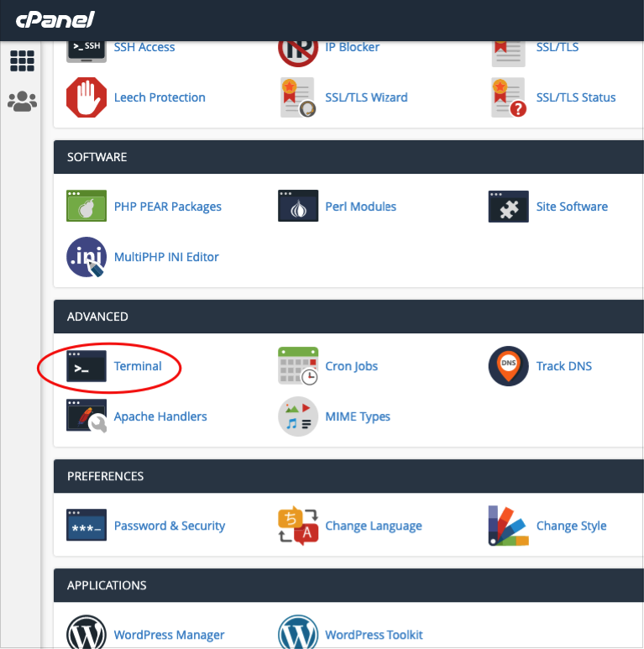The image size is (644, 649).
Task: Open the IP Blocker link
Action: (x=352, y=47)
